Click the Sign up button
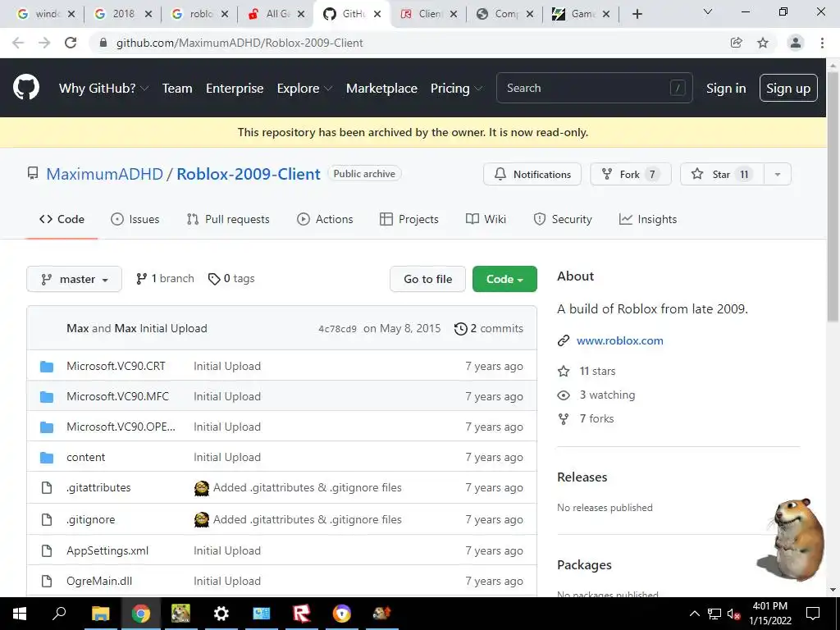The height and width of the screenshot is (630, 840). click(x=788, y=89)
